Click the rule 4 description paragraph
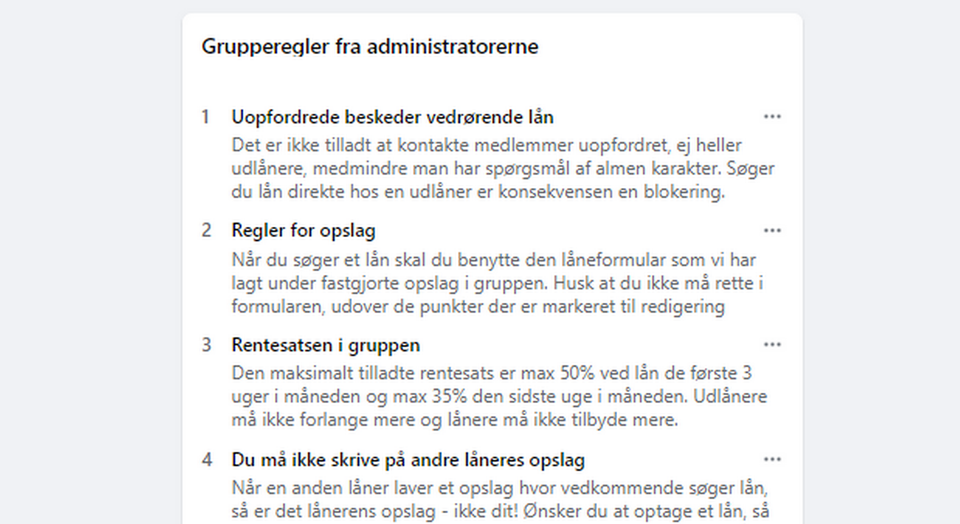The width and height of the screenshot is (960, 524). pyautogui.click(x=497, y=498)
